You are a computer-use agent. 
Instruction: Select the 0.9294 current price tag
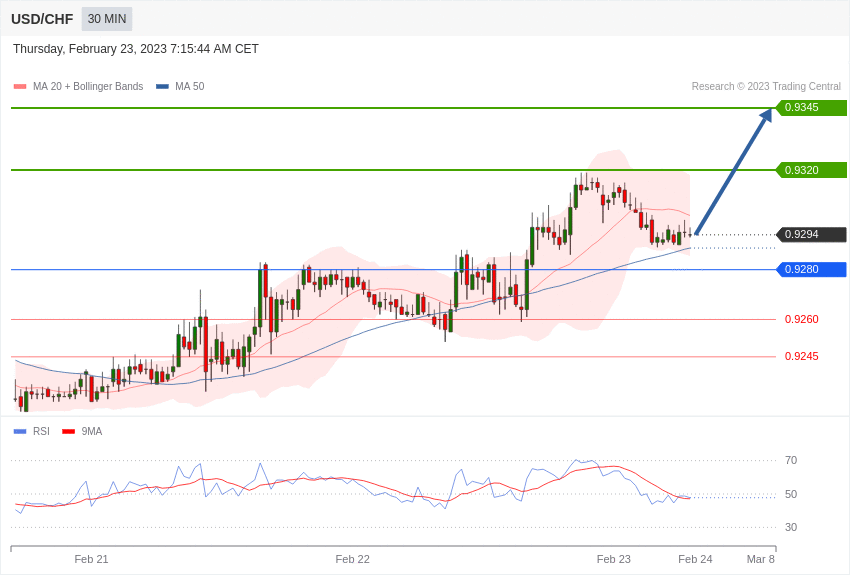811,234
